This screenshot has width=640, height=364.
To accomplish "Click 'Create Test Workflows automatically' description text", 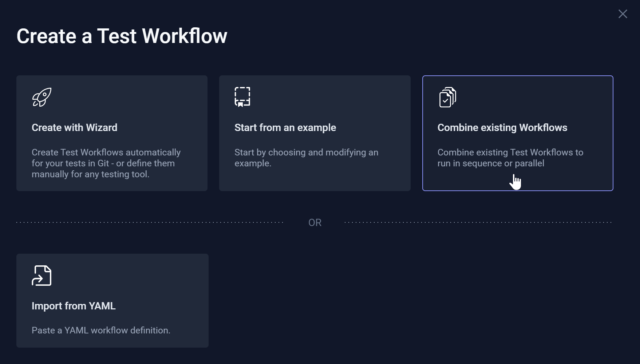I will (x=106, y=153).
